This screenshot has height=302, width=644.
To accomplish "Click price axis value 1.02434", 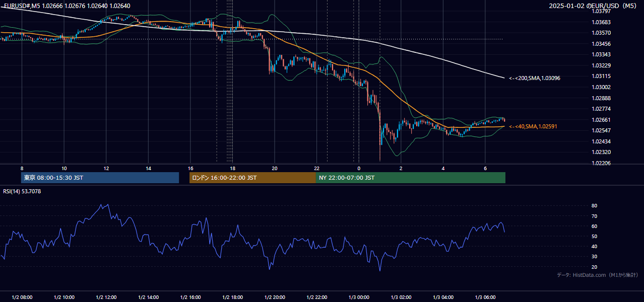I will click(x=601, y=141).
